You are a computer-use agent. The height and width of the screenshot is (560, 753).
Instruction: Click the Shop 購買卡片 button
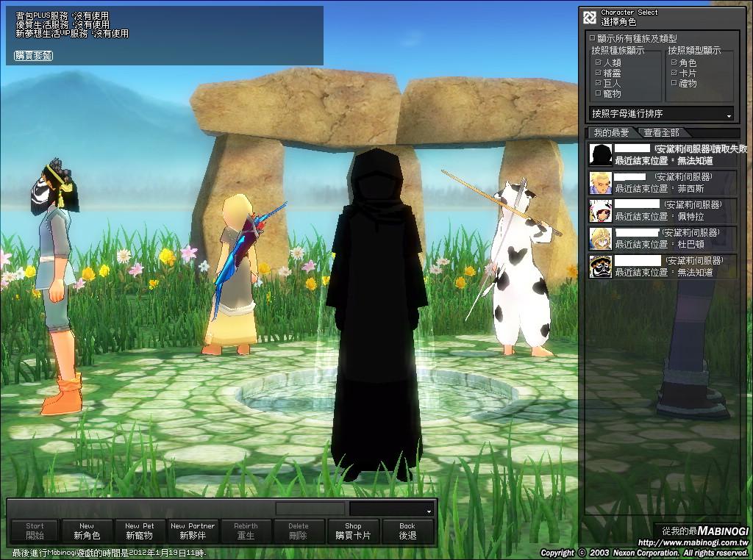click(353, 531)
